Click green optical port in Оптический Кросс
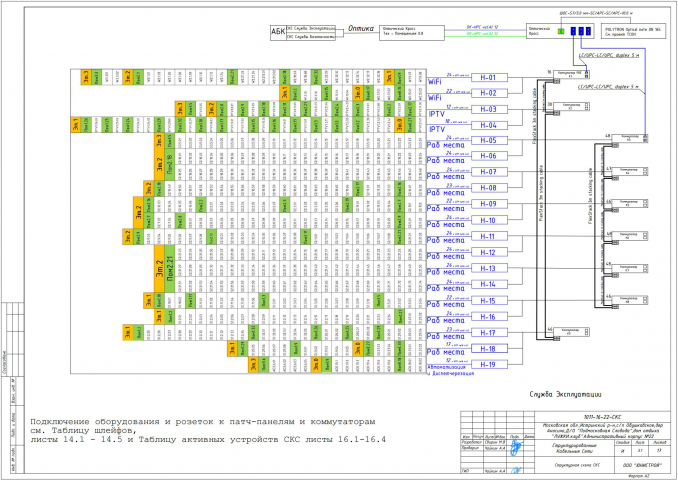678x480 pixels. 561,31
